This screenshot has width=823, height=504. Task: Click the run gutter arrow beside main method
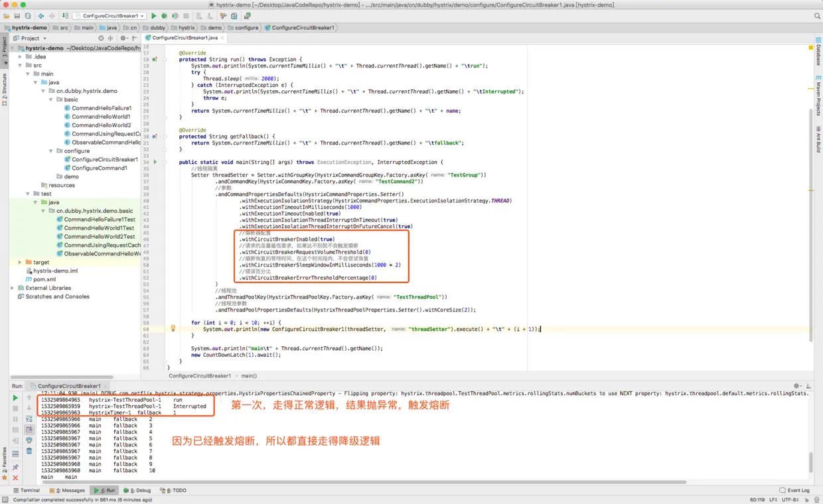(x=155, y=162)
